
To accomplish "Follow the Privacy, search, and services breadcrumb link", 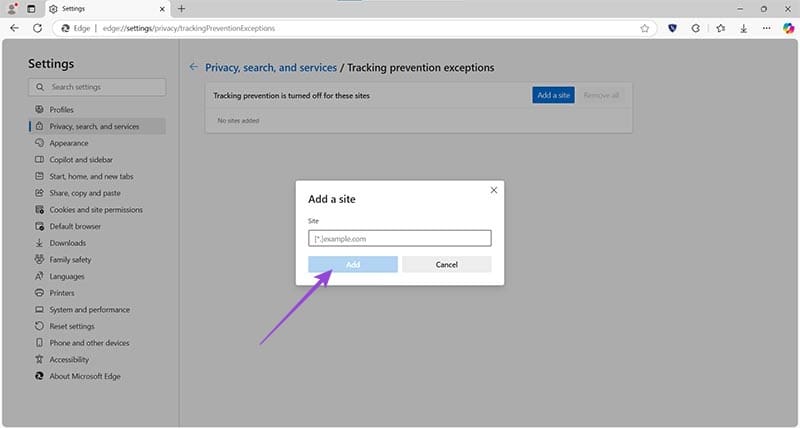I will point(271,67).
